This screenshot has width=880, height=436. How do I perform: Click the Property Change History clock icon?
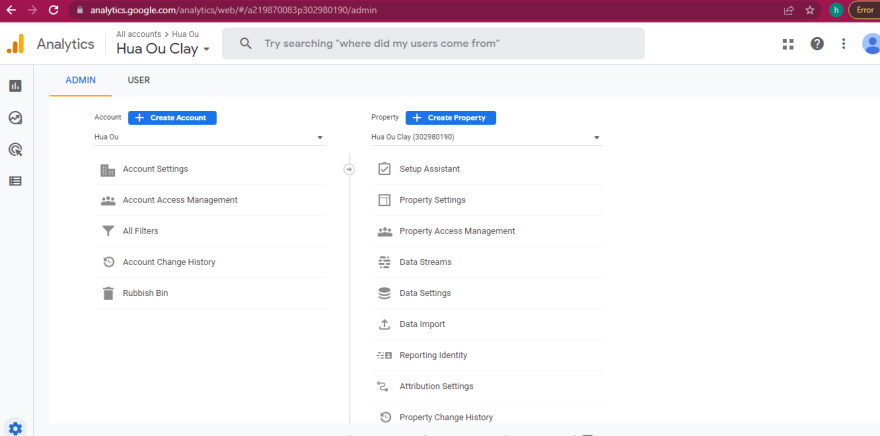coord(384,417)
